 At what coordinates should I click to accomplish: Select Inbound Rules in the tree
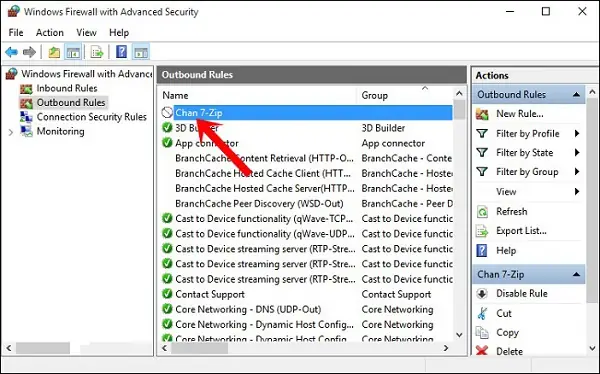pos(67,88)
